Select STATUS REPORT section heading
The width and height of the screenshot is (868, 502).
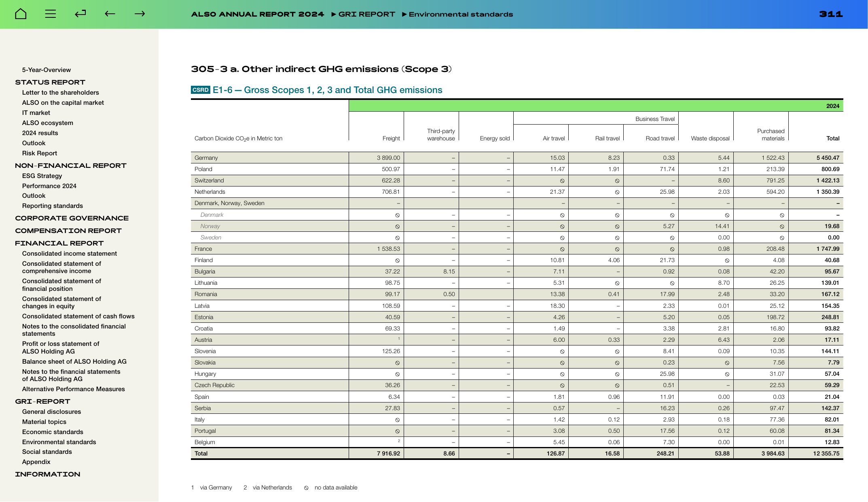coord(50,82)
